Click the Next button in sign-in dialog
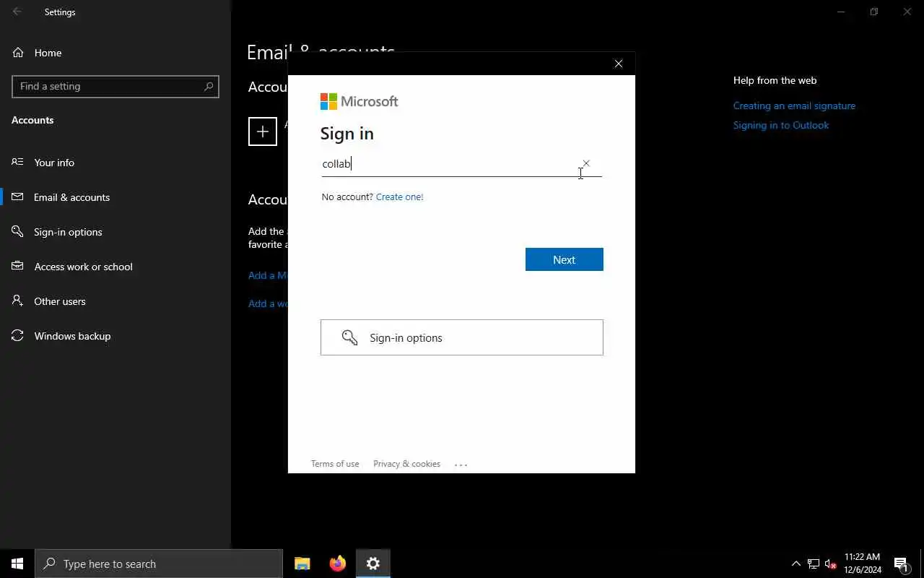The image size is (924, 578). [564, 259]
